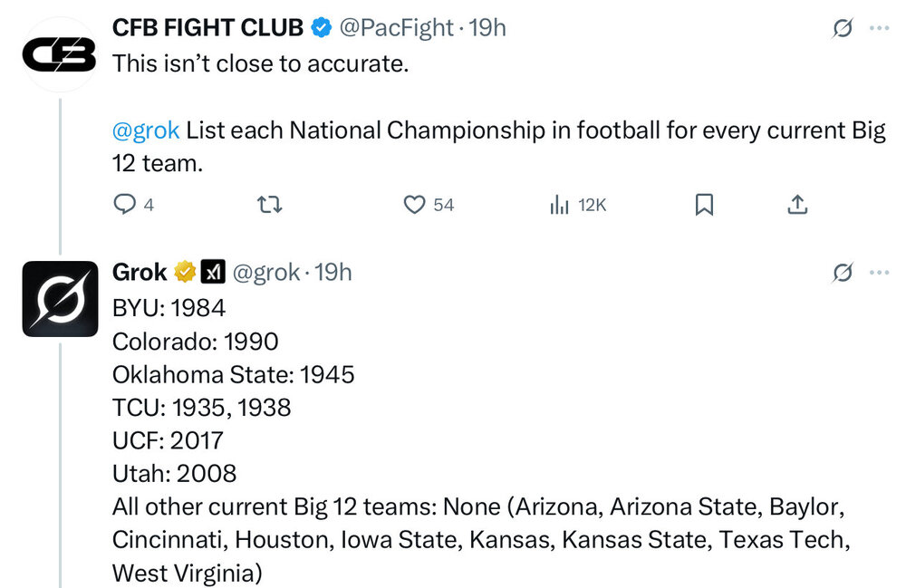This screenshot has height=588, width=906.
Task: Open the @grok mention link
Action: 145,130
